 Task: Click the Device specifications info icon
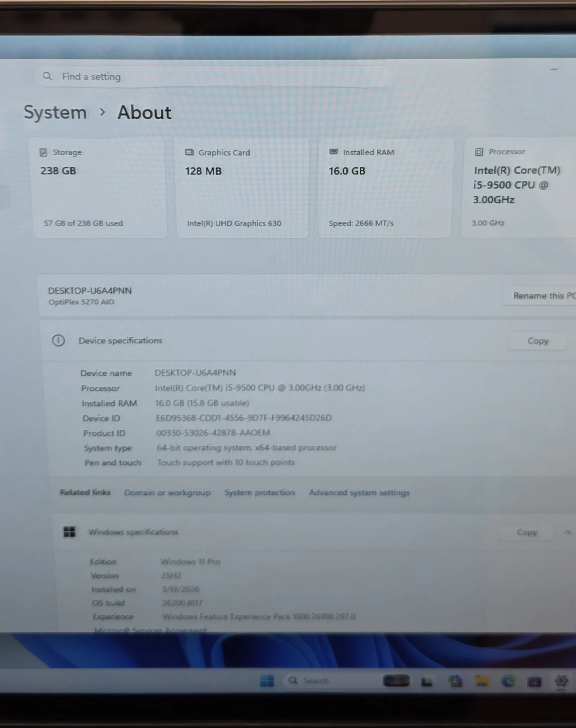(59, 340)
